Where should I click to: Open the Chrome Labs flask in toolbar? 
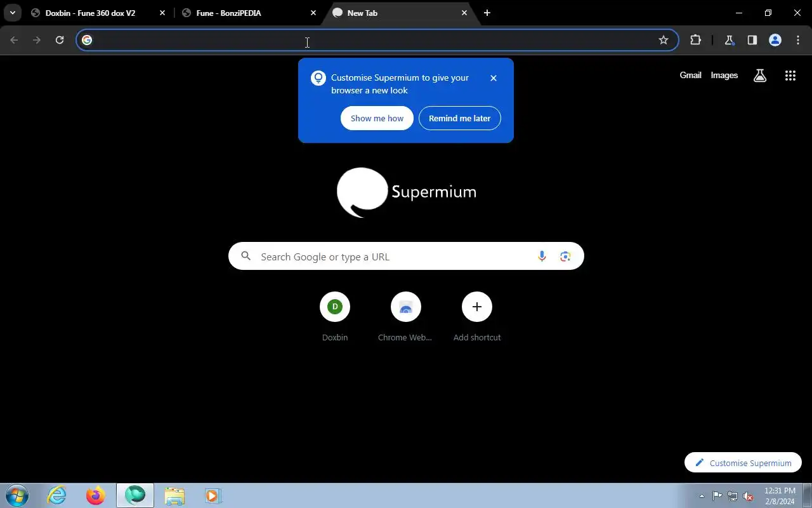pyautogui.click(x=729, y=40)
